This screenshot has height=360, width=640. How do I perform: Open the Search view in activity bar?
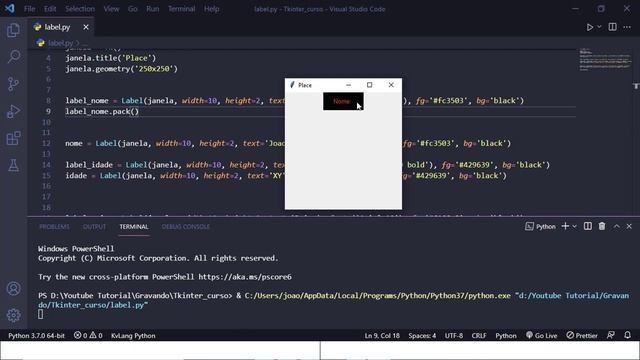[x=13, y=57]
